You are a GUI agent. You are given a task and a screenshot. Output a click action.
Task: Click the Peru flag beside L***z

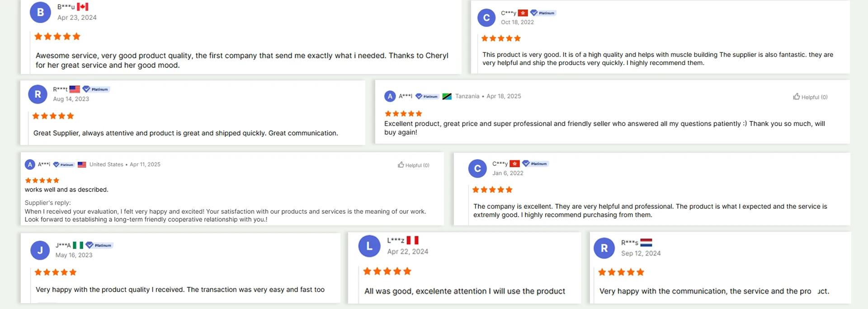(412, 240)
